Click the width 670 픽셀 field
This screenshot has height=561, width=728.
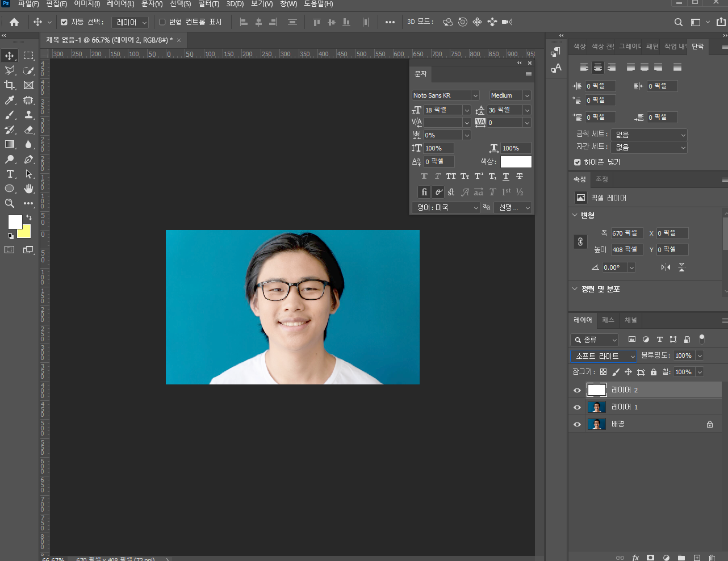coord(627,233)
